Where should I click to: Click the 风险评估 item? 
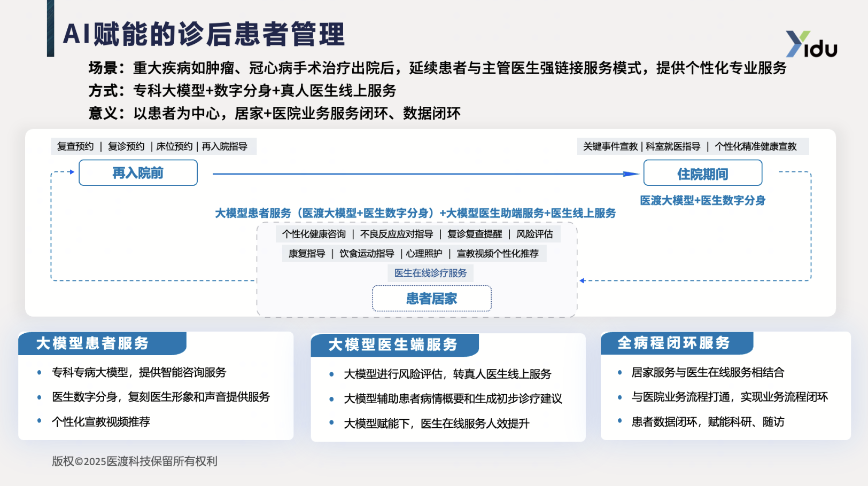coord(534,234)
